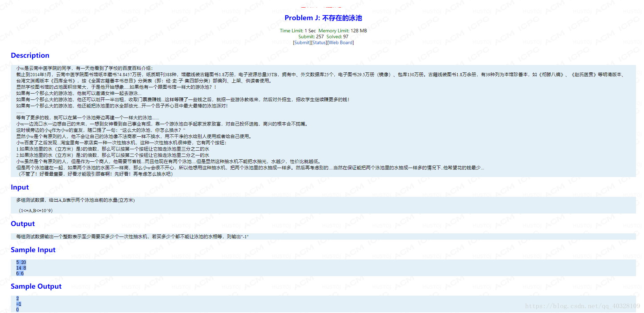Click the Submit link
644x313 pixels.
(x=302, y=42)
